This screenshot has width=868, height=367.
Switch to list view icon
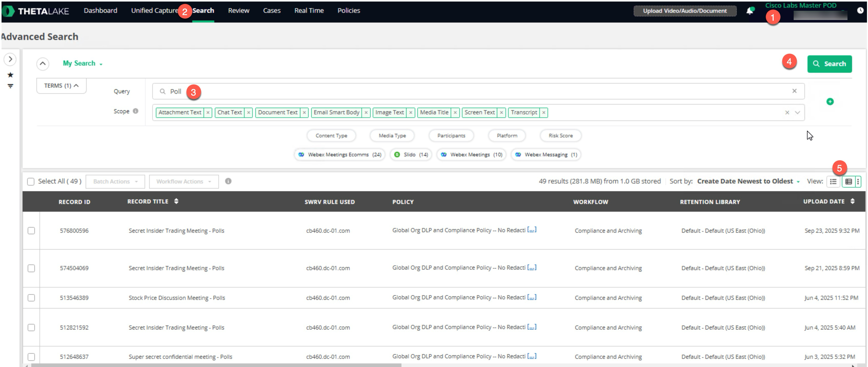coord(833,182)
